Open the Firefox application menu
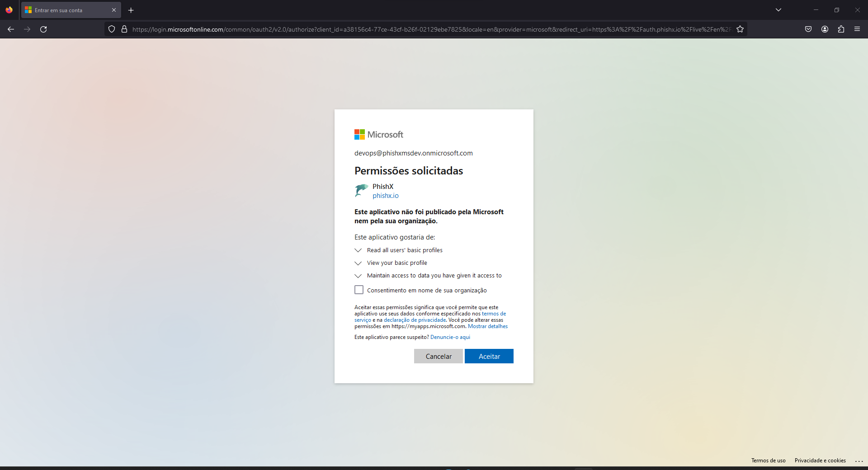 click(x=857, y=29)
